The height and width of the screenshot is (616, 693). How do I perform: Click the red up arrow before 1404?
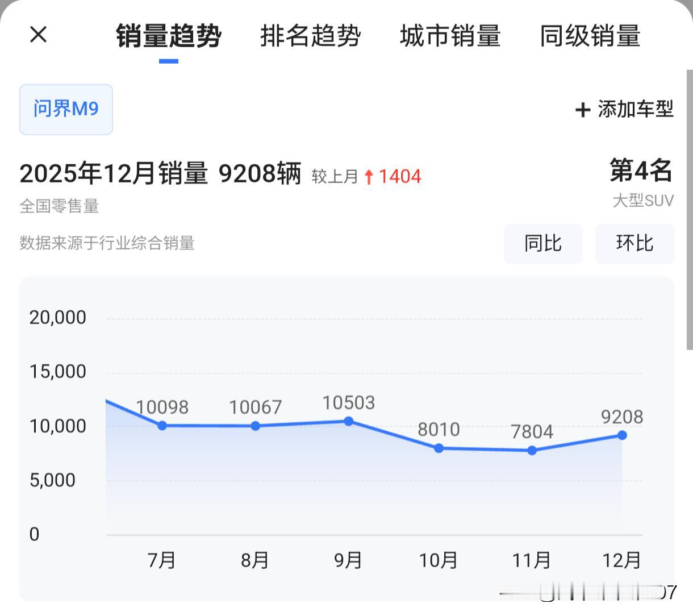coord(369,177)
